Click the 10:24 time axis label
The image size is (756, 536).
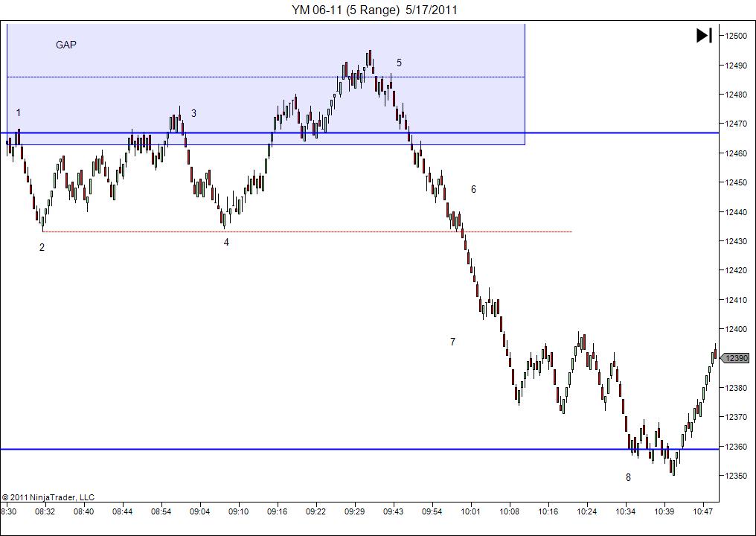point(587,511)
